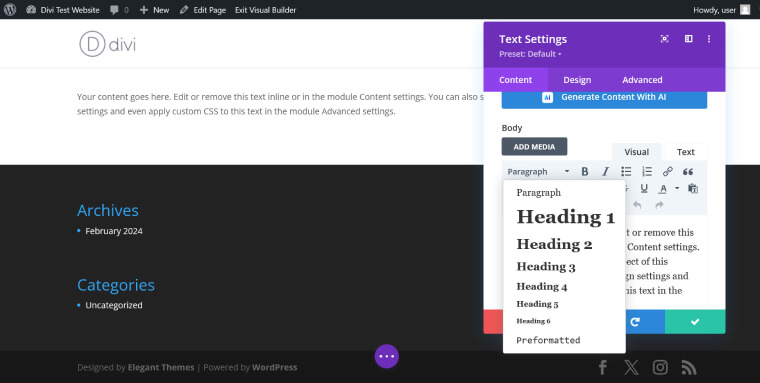Click the text color A icon
760x383 pixels.
point(663,189)
